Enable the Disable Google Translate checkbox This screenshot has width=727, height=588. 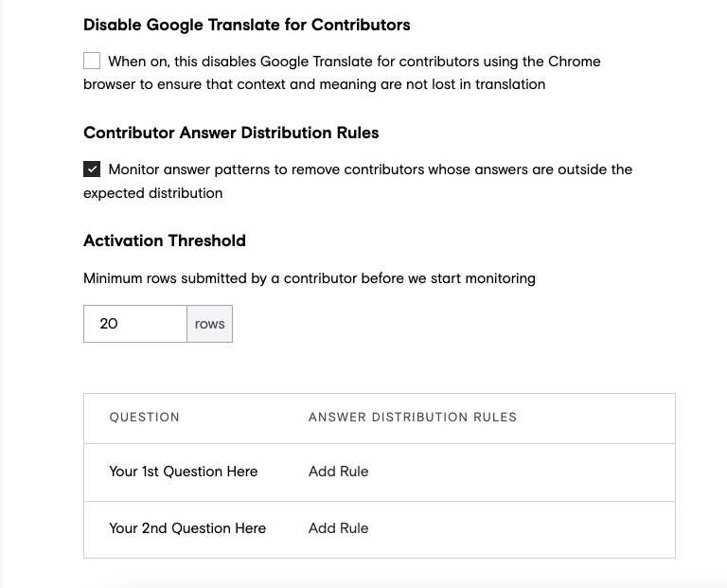(x=92, y=61)
